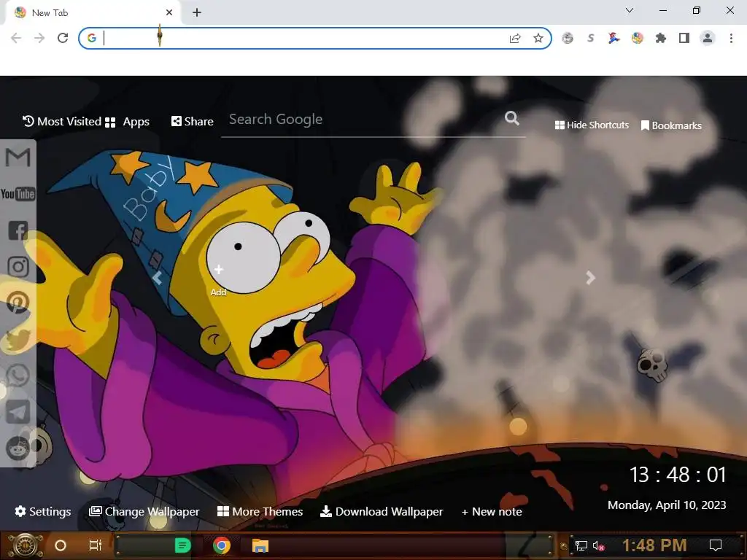Click the magnifier search icon
This screenshot has height=560, width=747.
coord(511,118)
